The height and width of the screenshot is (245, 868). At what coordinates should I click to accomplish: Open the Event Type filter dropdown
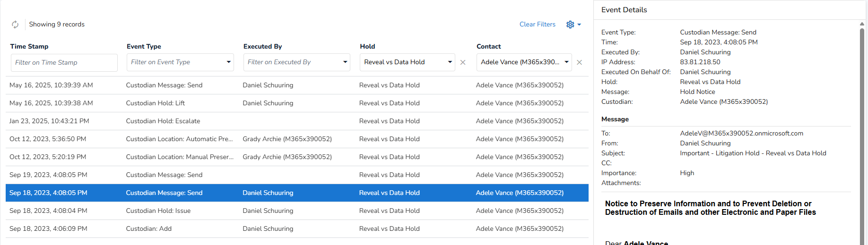point(228,62)
